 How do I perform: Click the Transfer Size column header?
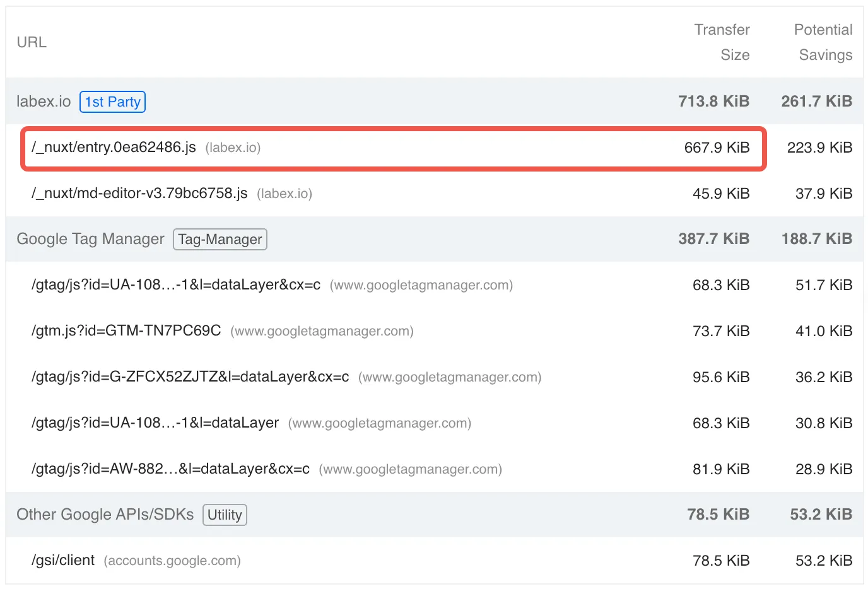pyautogui.click(x=722, y=42)
